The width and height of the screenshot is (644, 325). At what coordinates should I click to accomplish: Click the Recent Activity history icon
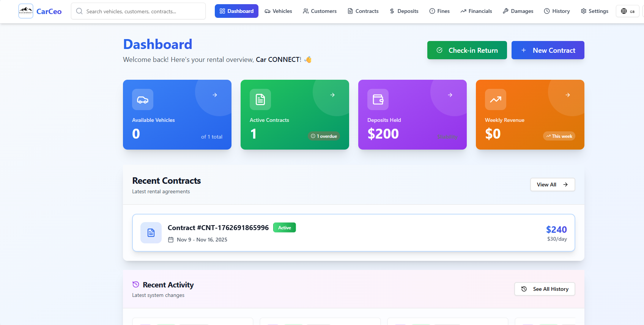point(136,284)
